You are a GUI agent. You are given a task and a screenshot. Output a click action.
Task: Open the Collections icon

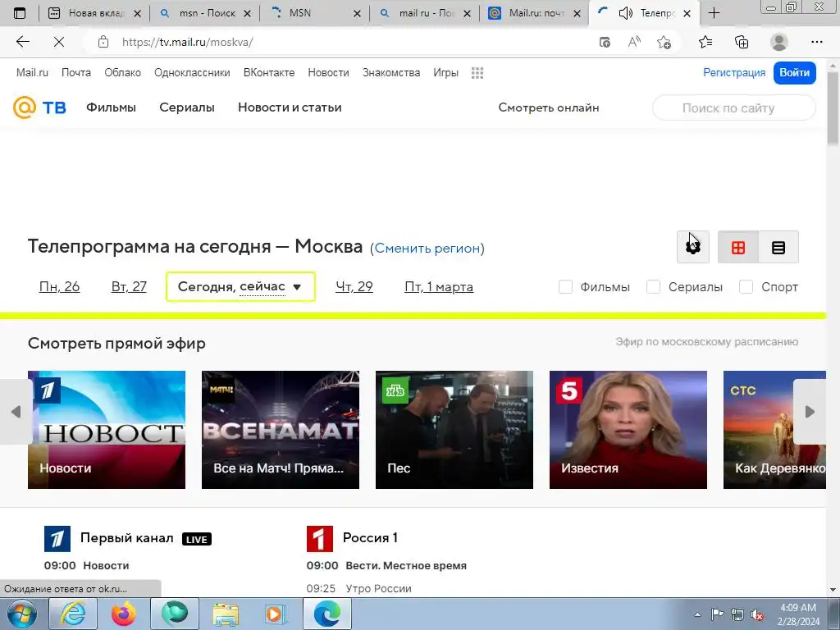click(742, 42)
